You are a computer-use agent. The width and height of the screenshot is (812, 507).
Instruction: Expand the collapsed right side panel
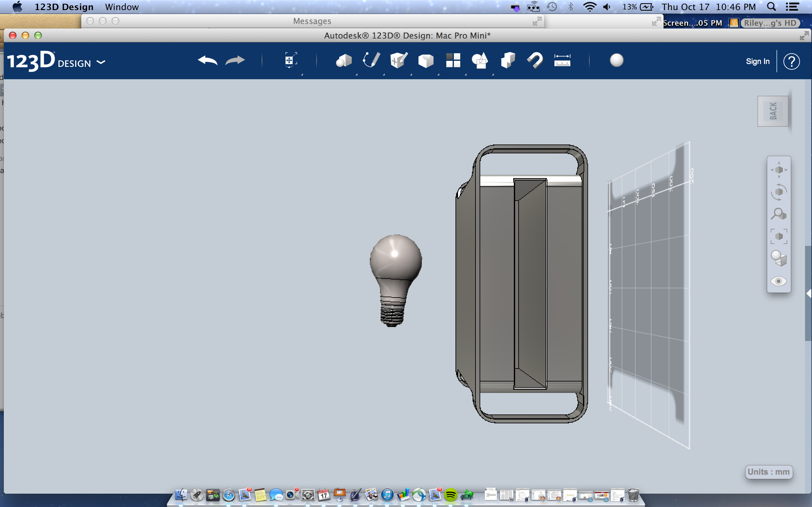[x=809, y=293]
